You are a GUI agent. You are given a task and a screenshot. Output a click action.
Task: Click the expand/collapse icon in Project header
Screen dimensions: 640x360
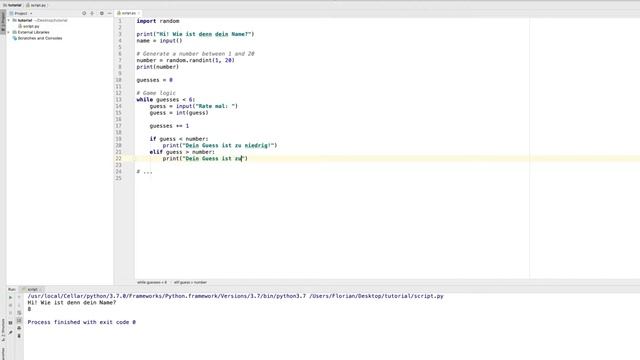coord(92,13)
